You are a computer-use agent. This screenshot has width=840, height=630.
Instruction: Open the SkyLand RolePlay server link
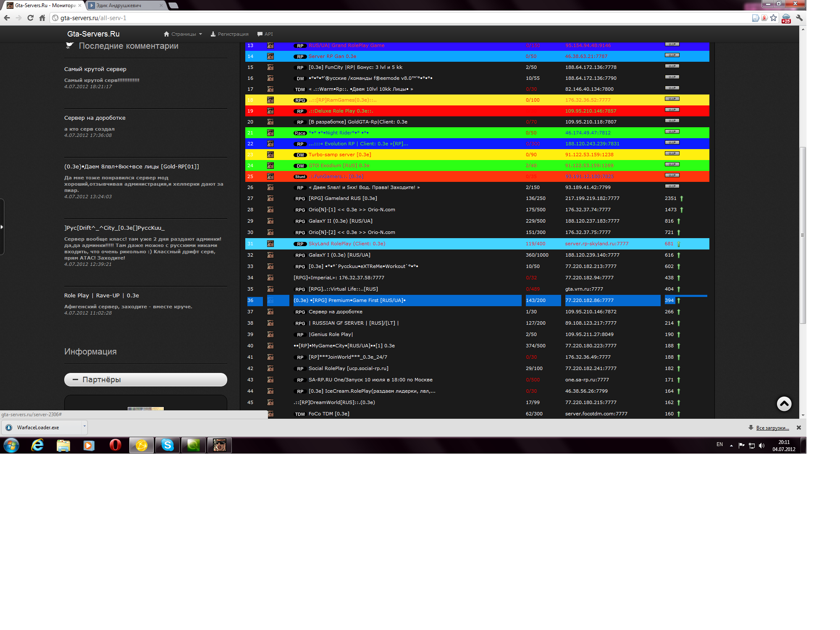point(347,244)
